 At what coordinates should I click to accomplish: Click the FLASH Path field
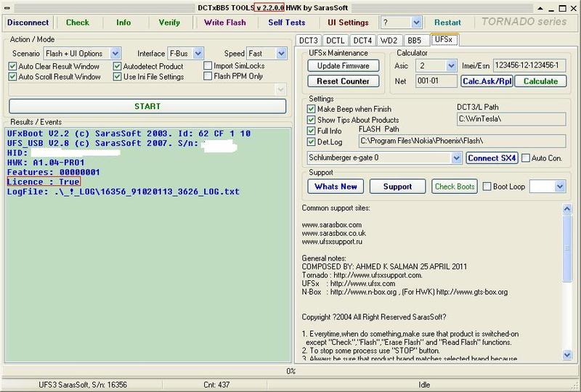coord(462,141)
